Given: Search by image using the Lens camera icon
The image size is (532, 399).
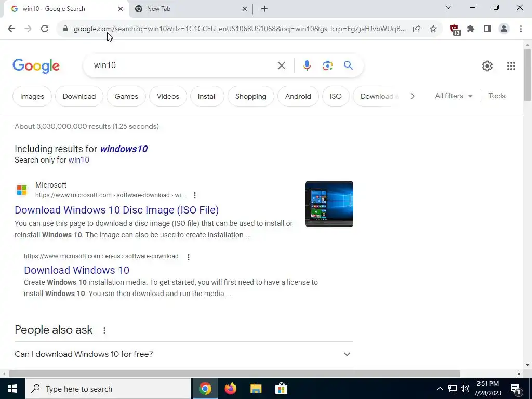Looking at the screenshot, I should pos(327,65).
